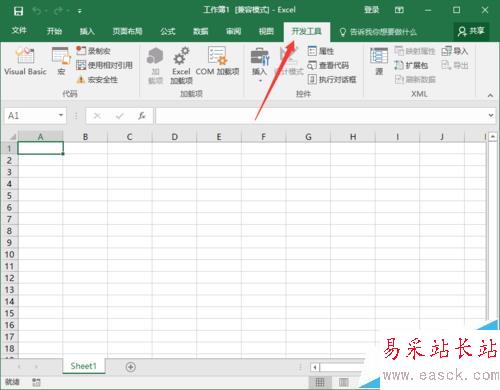
Task: Open Insert Function (fx)
Action: tap(142, 116)
